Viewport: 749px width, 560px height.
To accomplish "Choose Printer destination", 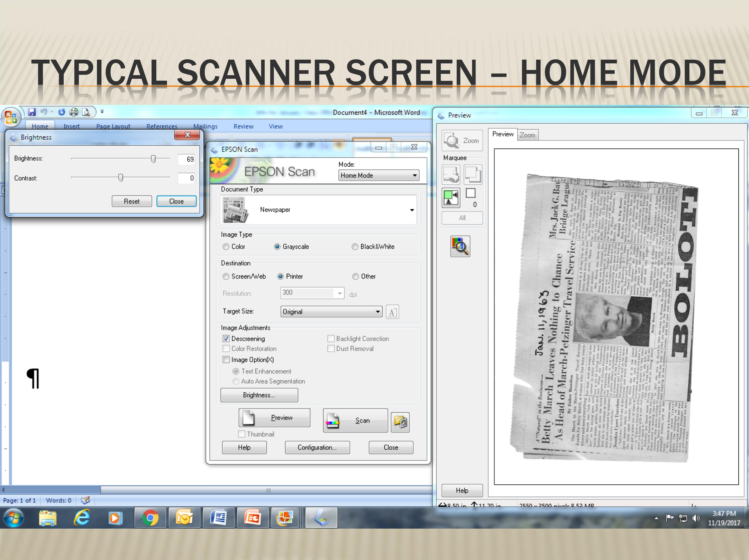I will (x=280, y=277).
